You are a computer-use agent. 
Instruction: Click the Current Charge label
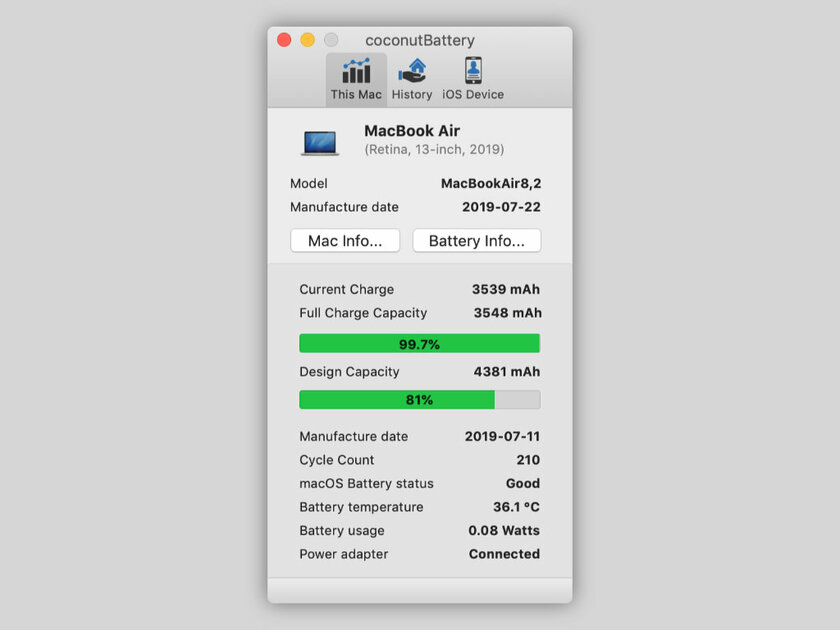point(347,289)
